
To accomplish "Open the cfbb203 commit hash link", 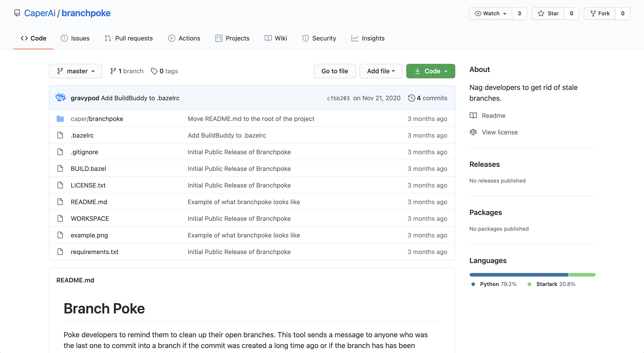I will coord(338,98).
